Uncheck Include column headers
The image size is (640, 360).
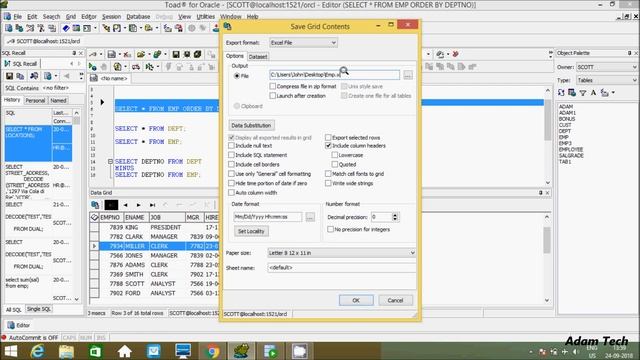point(328,146)
